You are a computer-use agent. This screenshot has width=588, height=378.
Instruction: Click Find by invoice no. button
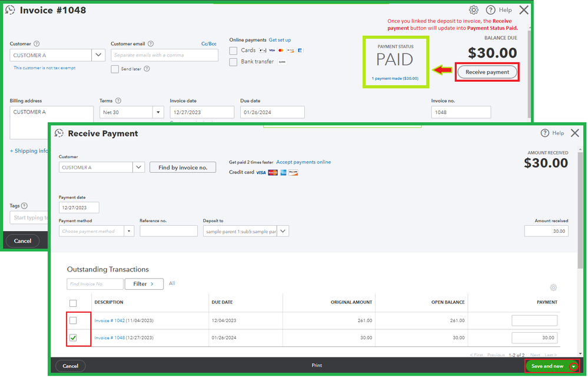(x=182, y=168)
